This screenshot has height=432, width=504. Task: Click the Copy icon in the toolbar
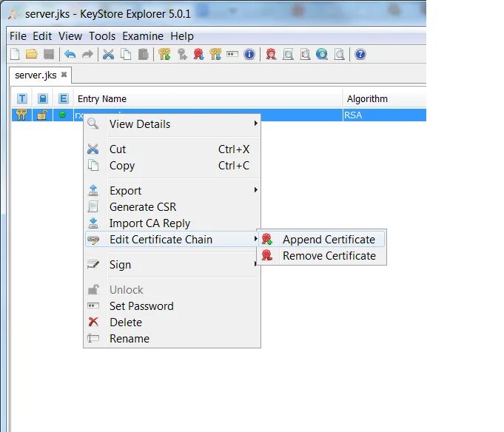[126, 54]
